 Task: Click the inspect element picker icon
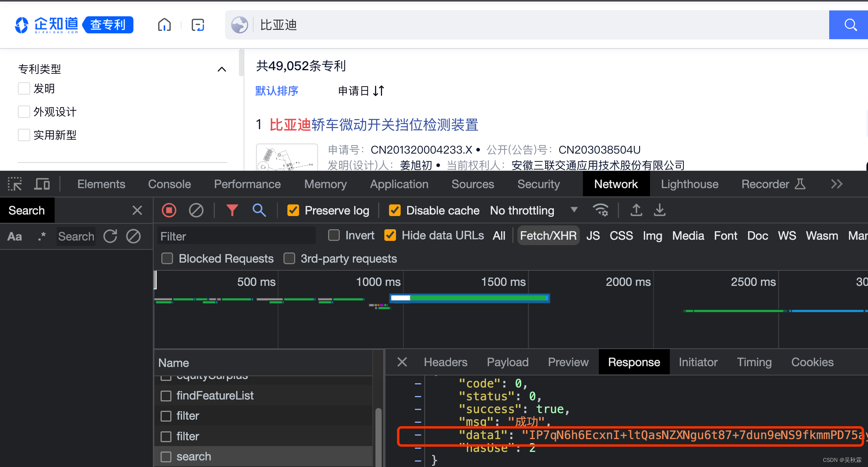(15, 184)
